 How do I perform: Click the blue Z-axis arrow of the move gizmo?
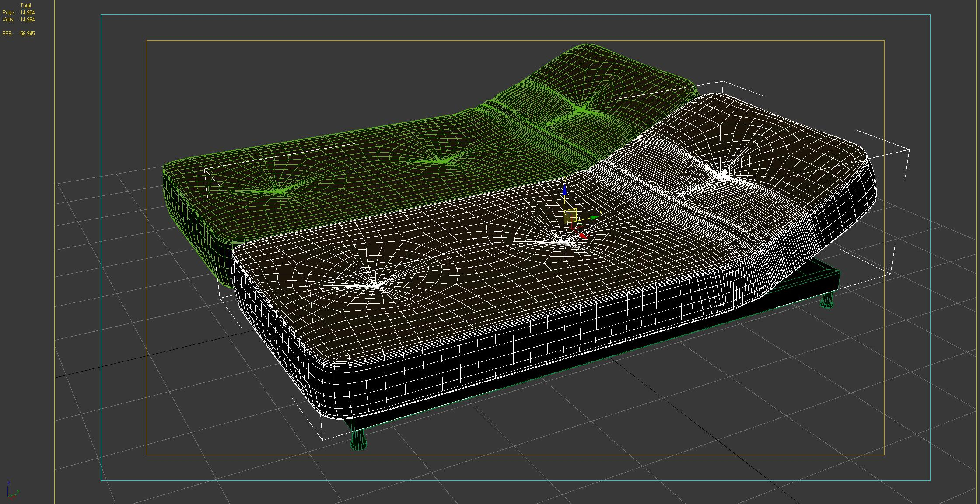click(564, 190)
